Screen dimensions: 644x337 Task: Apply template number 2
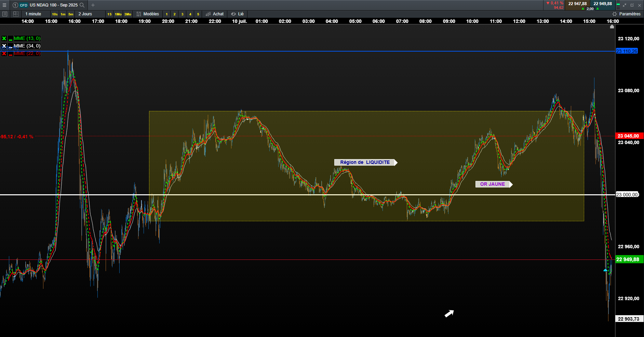coord(174,14)
